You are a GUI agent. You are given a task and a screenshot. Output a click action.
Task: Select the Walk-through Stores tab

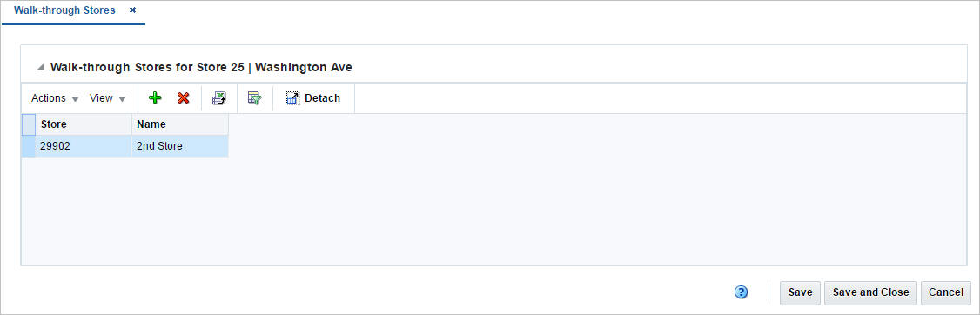[64, 10]
